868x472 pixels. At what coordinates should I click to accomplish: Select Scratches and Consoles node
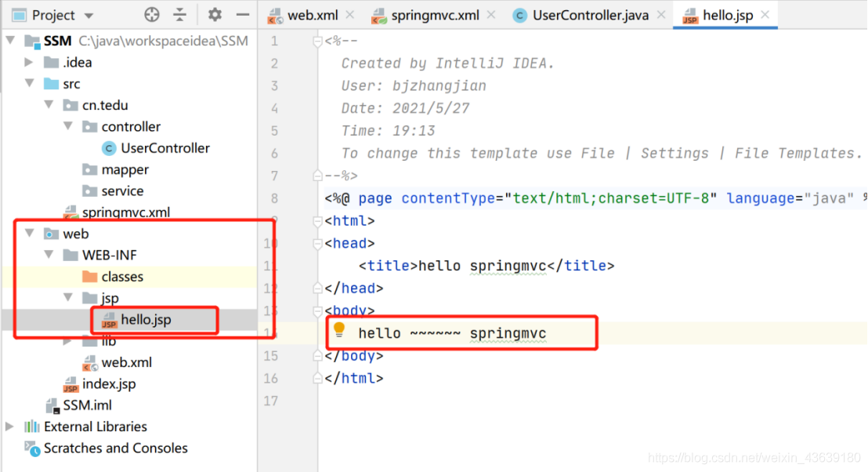coord(115,448)
